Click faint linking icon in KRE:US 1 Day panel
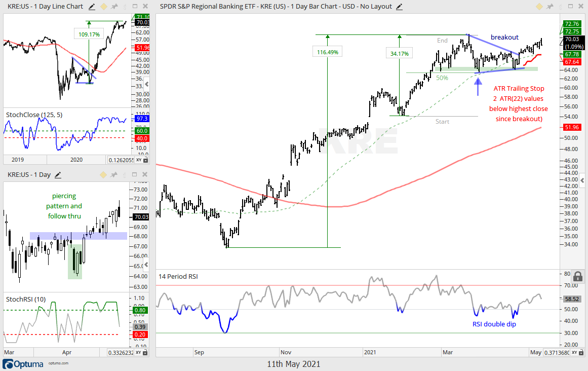This screenshot has width=588, height=371. [x=125, y=175]
